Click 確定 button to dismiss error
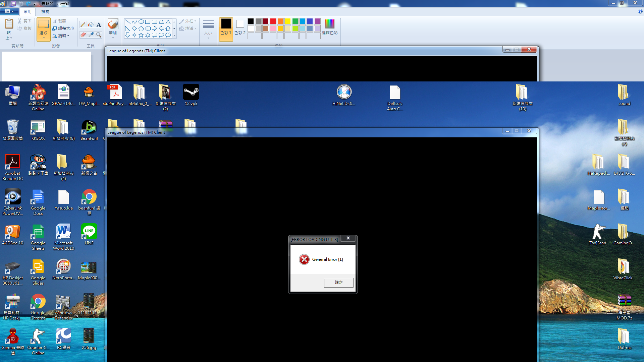 338,282
